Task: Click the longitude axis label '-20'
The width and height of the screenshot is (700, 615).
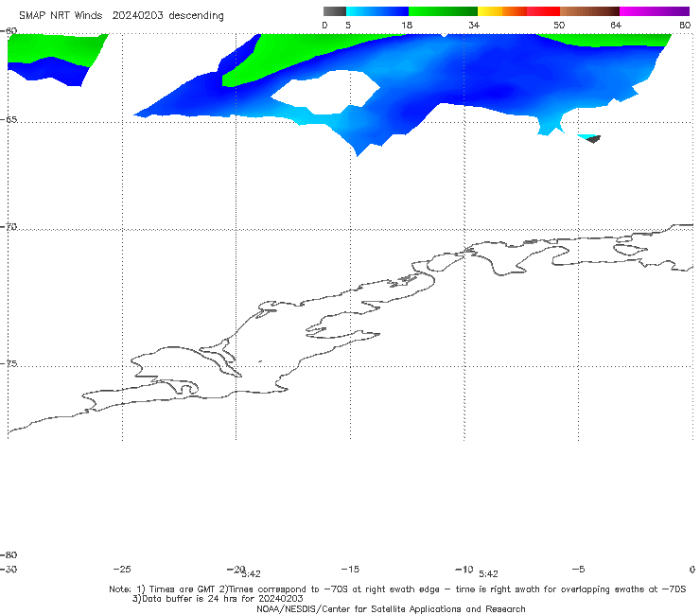Action: (236, 569)
